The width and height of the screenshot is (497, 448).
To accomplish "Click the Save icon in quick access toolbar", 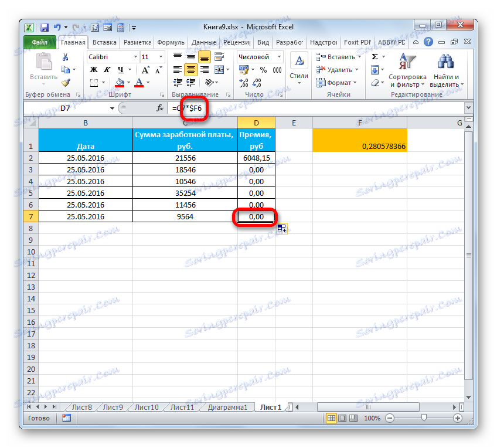I will click(45, 28).
